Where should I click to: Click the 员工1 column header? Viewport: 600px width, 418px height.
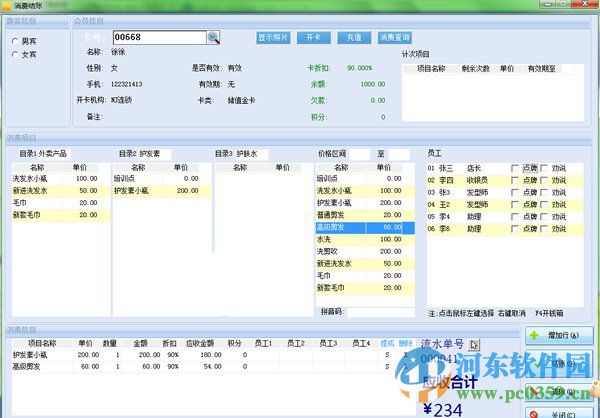[264, 344]
